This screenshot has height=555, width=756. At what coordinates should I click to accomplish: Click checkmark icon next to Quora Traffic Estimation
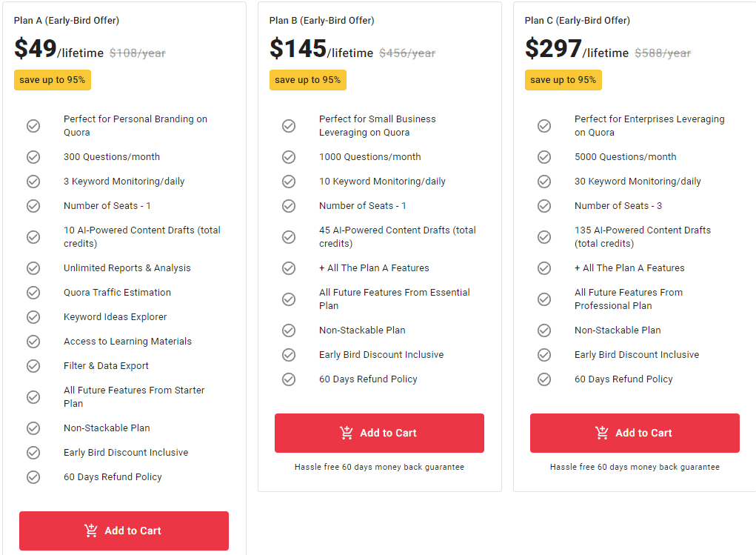coord(33,293)
